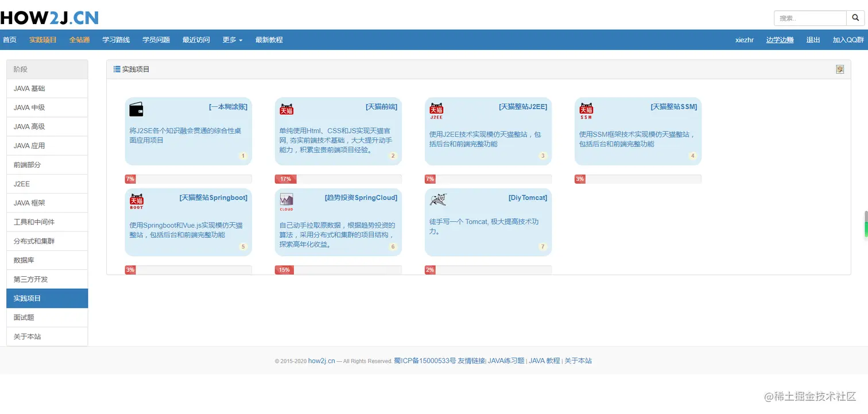This screenshot has height=414, width=868.
Task: Click the SSM Tmall project icon
Action: point(586,110)
